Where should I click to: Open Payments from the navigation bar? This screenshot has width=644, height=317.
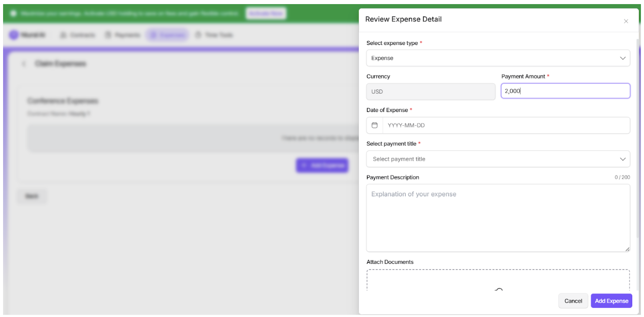click(x=122, y=35)
